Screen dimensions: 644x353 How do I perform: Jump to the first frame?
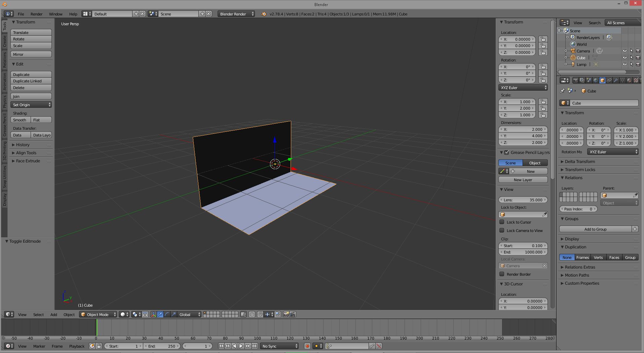(x=221, y=346)
